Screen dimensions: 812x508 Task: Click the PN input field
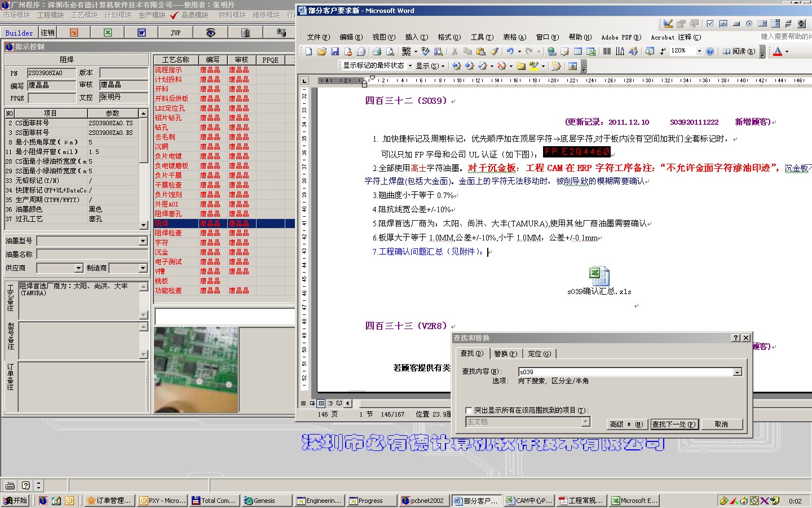tap(51, 73)
